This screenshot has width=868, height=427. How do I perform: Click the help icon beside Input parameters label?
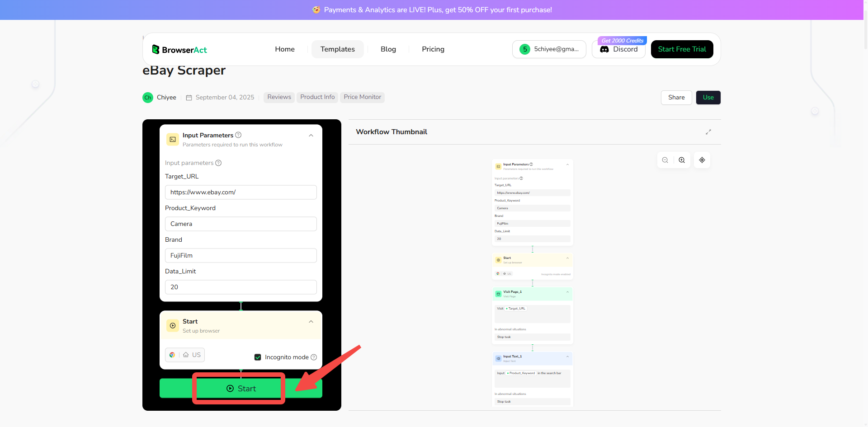tap(218, 163)
